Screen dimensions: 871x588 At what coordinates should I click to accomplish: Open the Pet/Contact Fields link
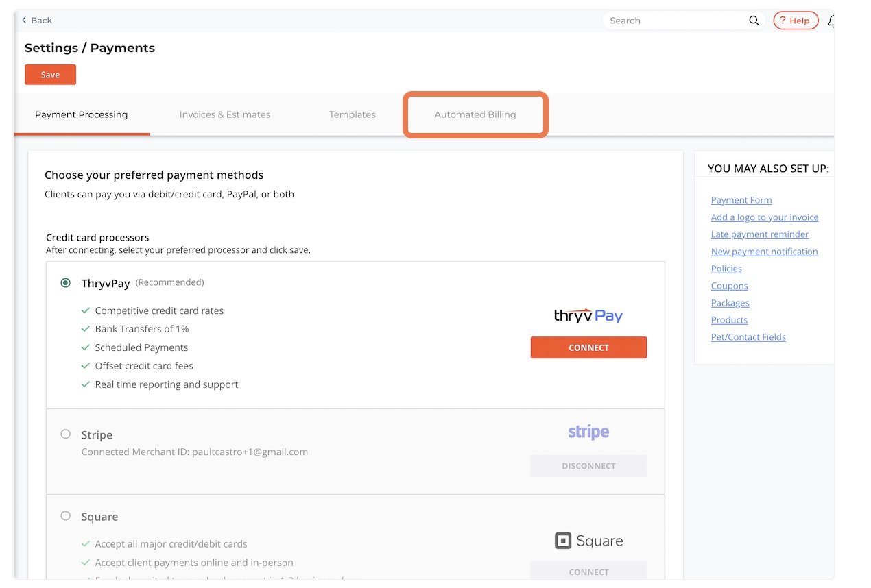coord(748,337)
